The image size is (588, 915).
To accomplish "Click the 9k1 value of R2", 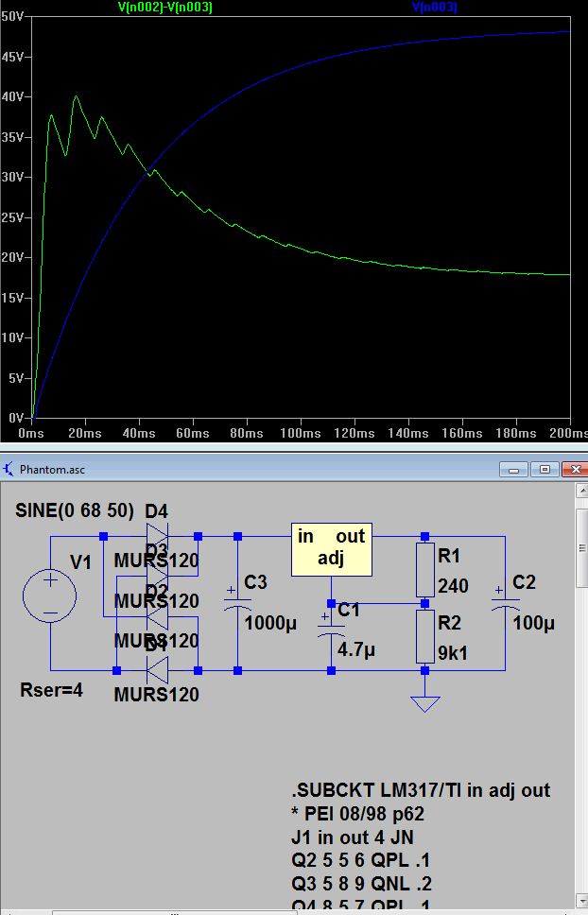I will 453,653.
